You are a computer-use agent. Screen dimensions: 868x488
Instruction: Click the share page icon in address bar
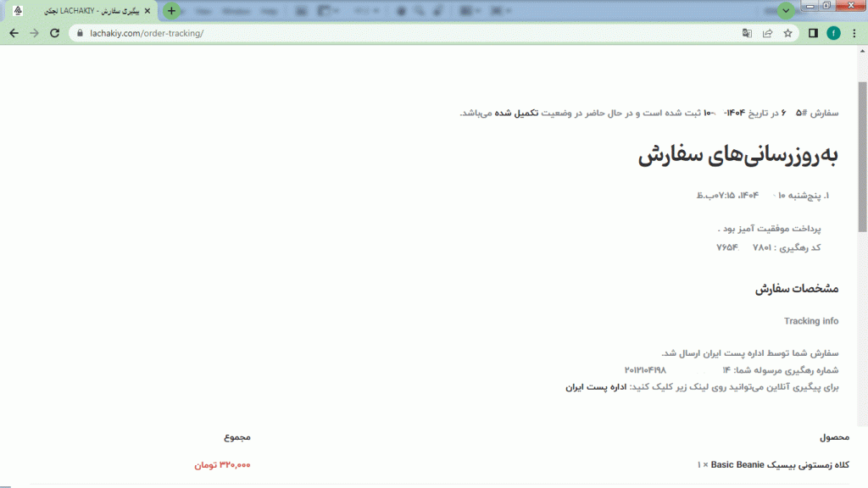pyautogui.click(x=767, y=33)
